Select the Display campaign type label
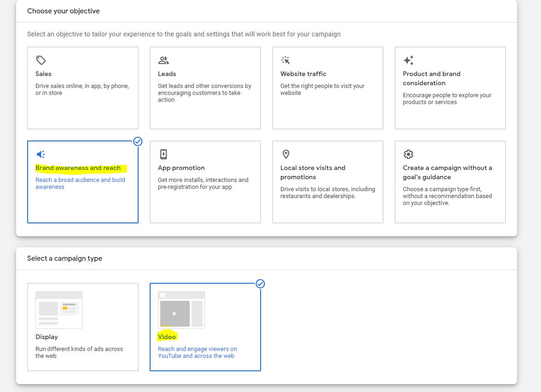This screenshot has height=392, width=541. [47, 337]
